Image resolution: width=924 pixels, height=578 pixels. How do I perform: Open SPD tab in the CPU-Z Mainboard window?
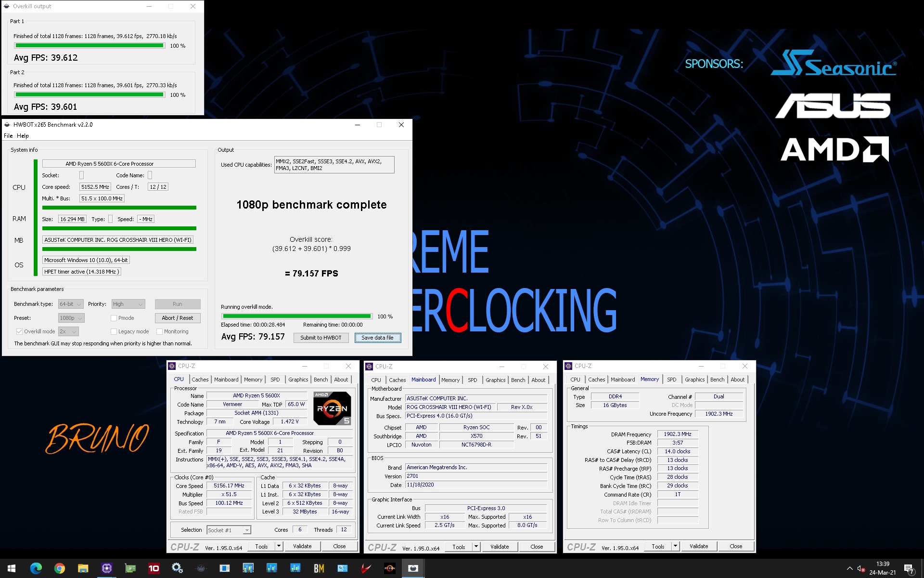click(x=473, y=380)
